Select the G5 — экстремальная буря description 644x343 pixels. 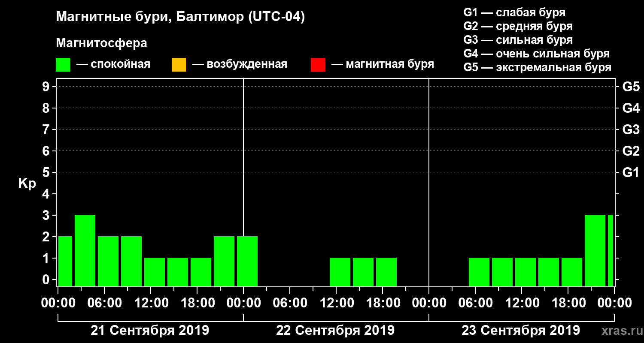pyautogui.click(x=537, y=67)
